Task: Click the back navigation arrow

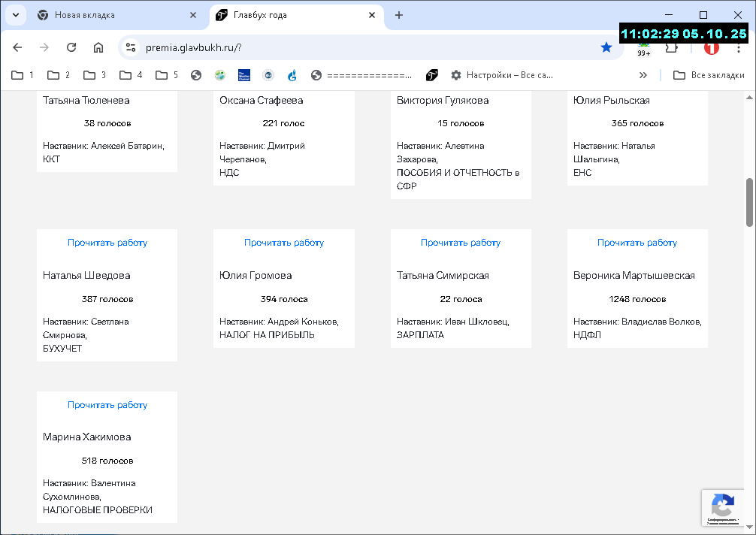Action: point(17,47)
